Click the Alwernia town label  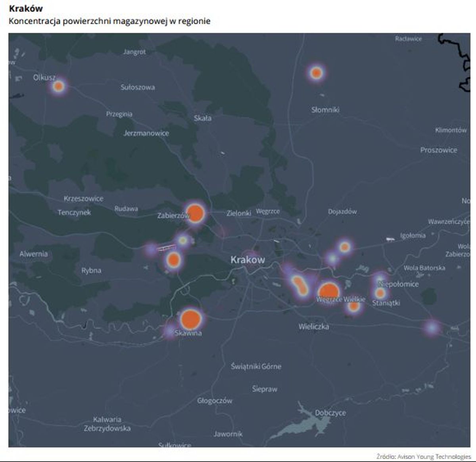(x=34, y=254)
